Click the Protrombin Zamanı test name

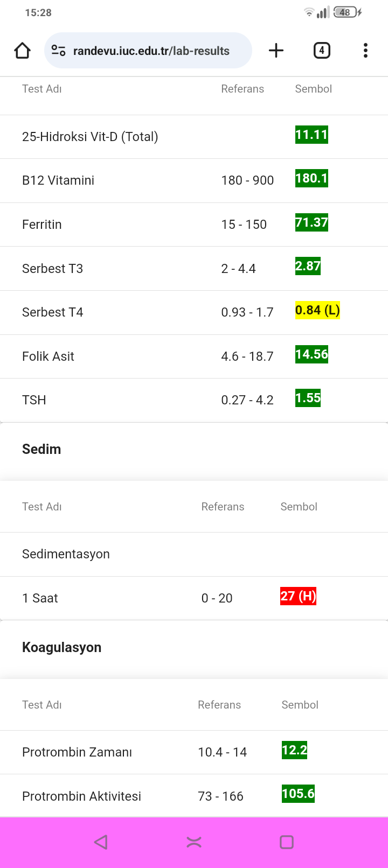(x=77, y=752)
